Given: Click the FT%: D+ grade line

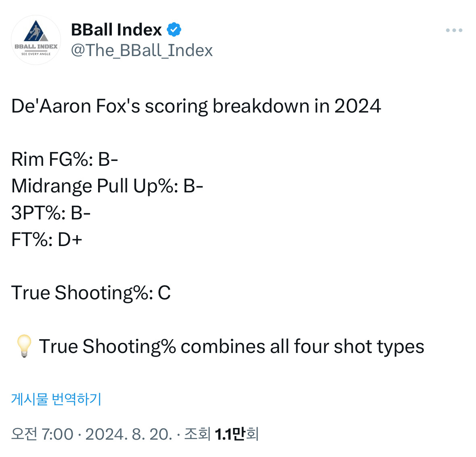Looking at the screenshot, I should (x=47, y=239).
